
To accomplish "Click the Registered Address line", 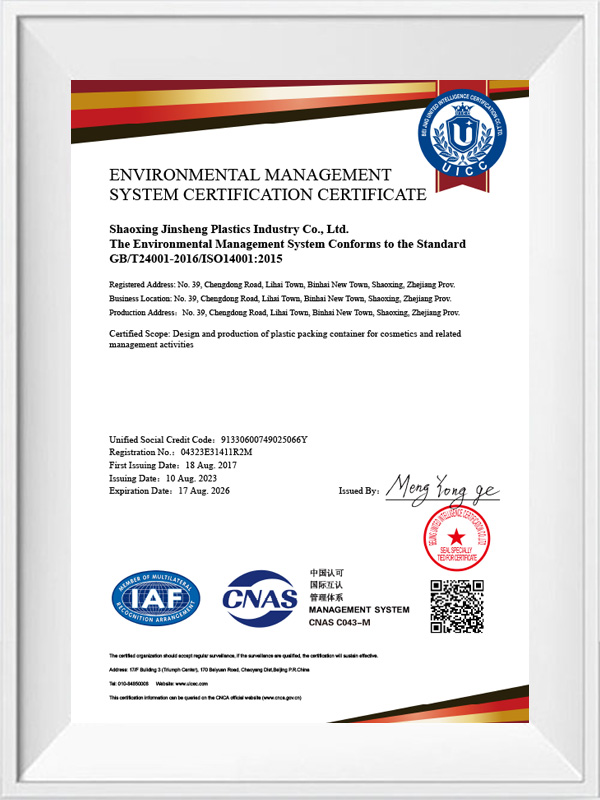I will point(282,284).
